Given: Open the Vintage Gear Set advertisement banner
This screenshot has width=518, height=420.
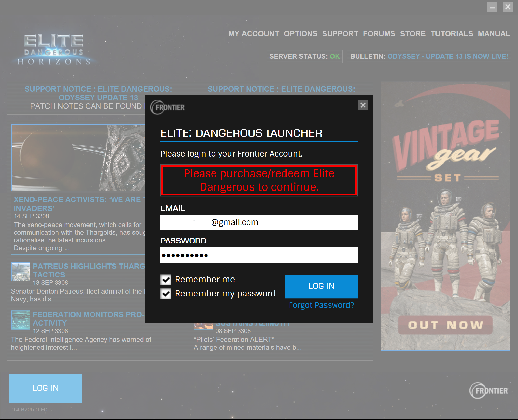Looking at the screenshot, I should [445, 216].
